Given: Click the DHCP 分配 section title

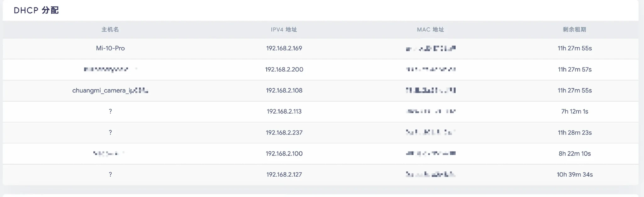Looking at the screenshot, I should click(36, 10).
